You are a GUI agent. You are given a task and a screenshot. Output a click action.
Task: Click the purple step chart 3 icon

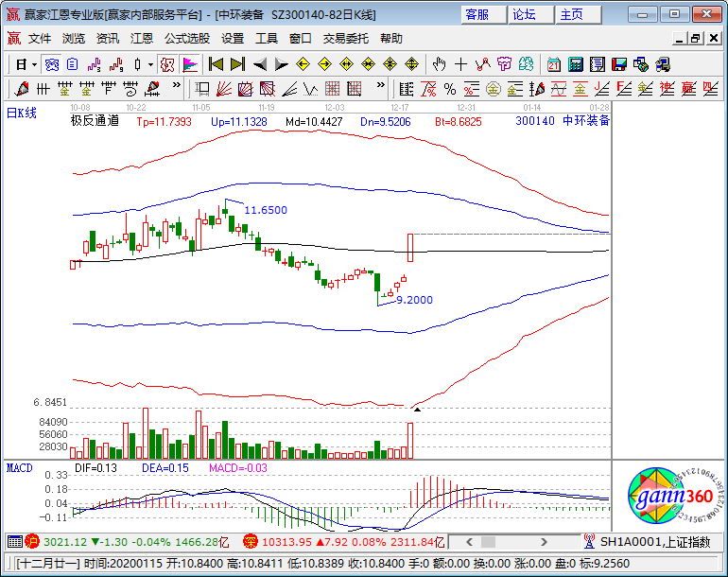tap(95, 64)
